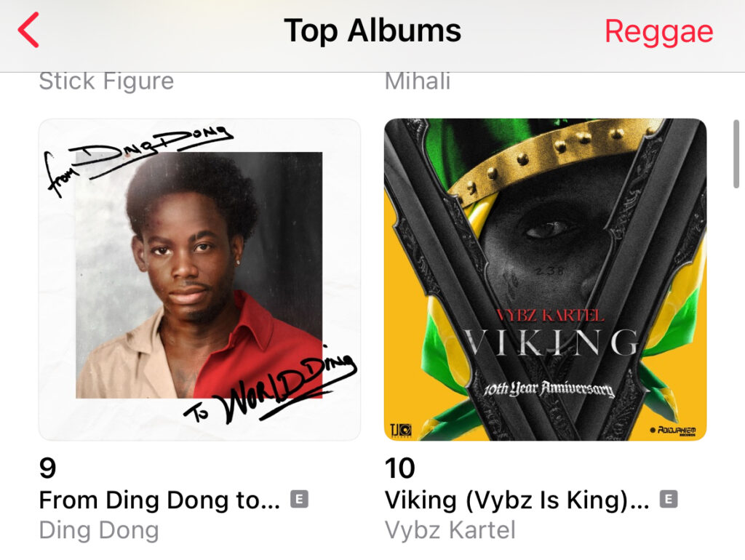
Task: Open the Viking album artwork
Action: point(546,280)
